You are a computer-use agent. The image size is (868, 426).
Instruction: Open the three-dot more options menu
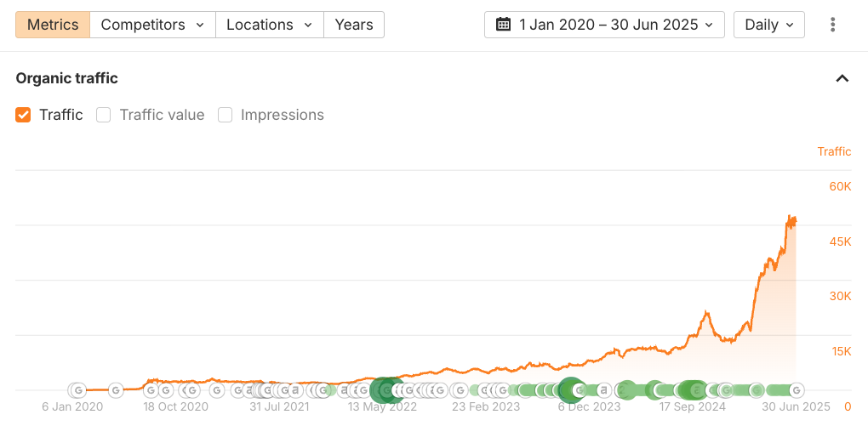[x=832, y=25]
